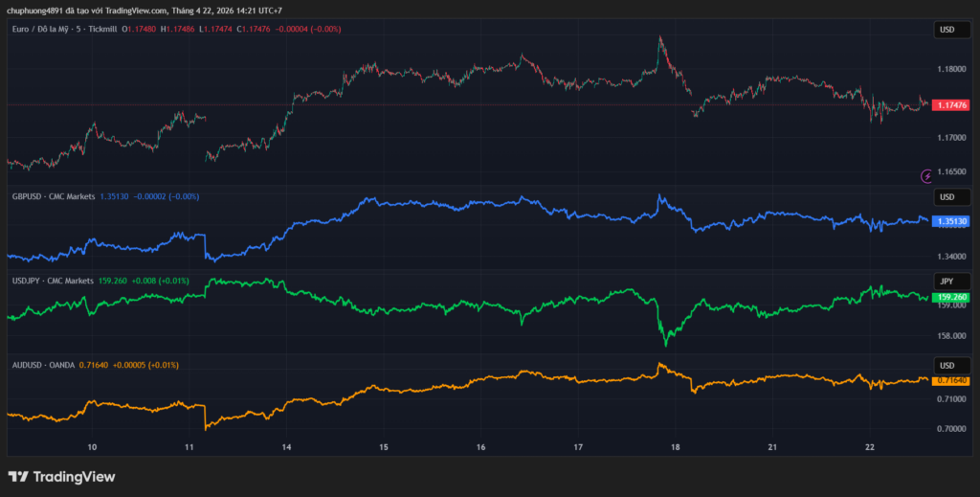Viewport: 980px width, 497px height.
Task: Click the date 14 on the time axis
Action: click(285, 447)
